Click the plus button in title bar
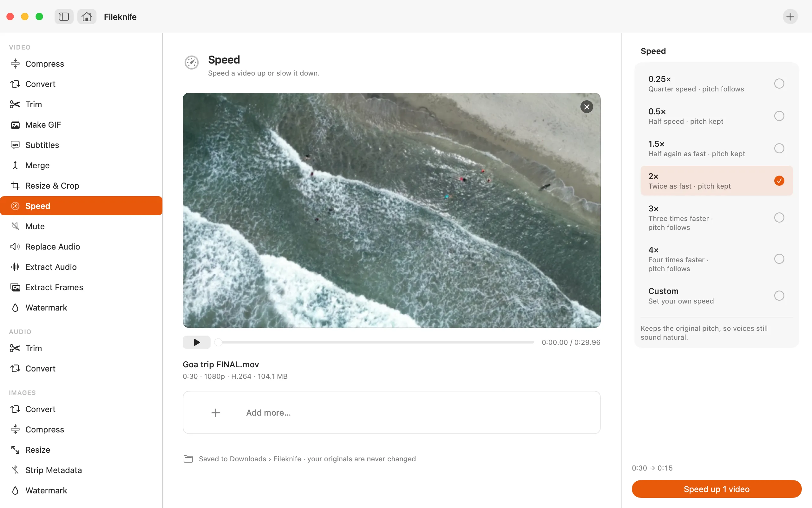The height and width of the screenshot is (508, 812). 790,17
